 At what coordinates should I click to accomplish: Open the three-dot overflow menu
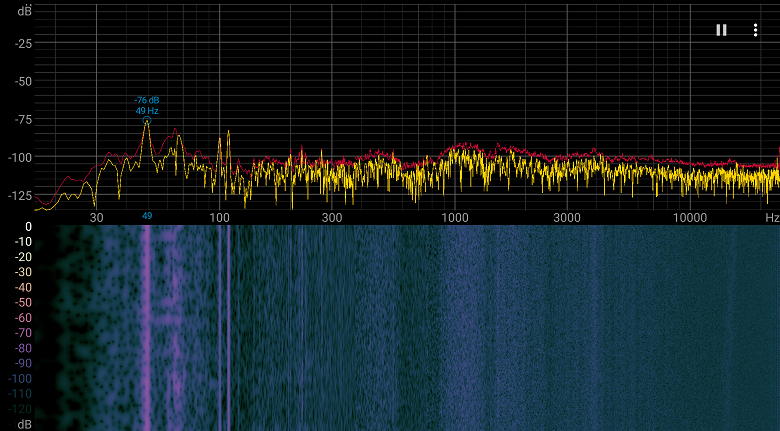(755, 30)
